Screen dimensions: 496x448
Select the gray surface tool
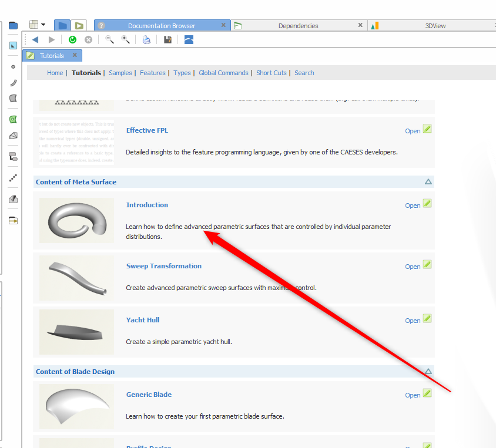pos(13,98)
